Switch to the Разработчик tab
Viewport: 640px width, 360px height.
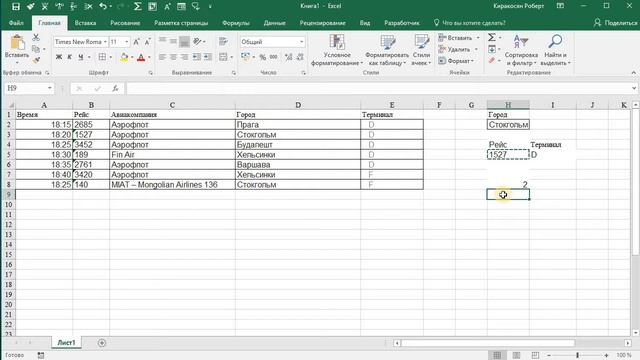pyautogui.click(x=402, y=23)
